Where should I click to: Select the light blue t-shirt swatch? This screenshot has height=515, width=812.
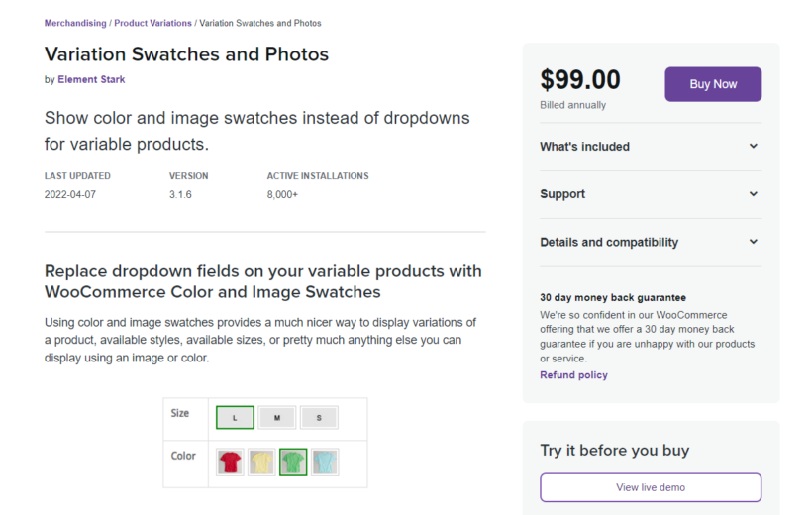pyautogui.click(x=325, y=462)
